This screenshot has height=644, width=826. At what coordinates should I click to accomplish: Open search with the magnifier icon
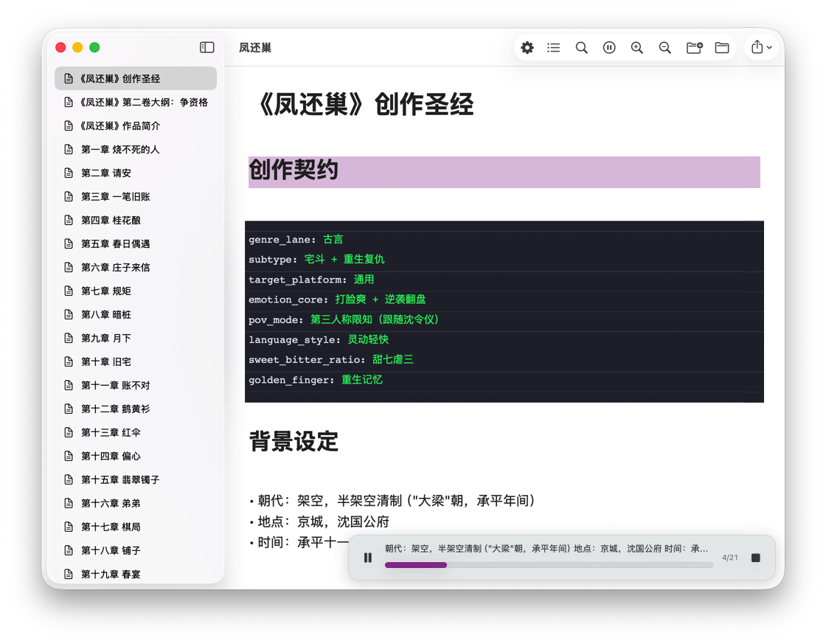click(582, 48)
